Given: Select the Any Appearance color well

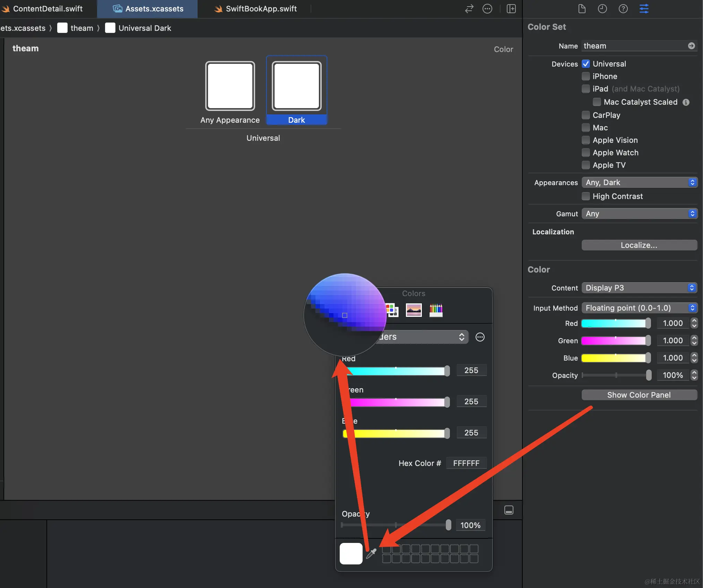Looking at the screenshot, I should pyautogui.click(x=230, y=86).
